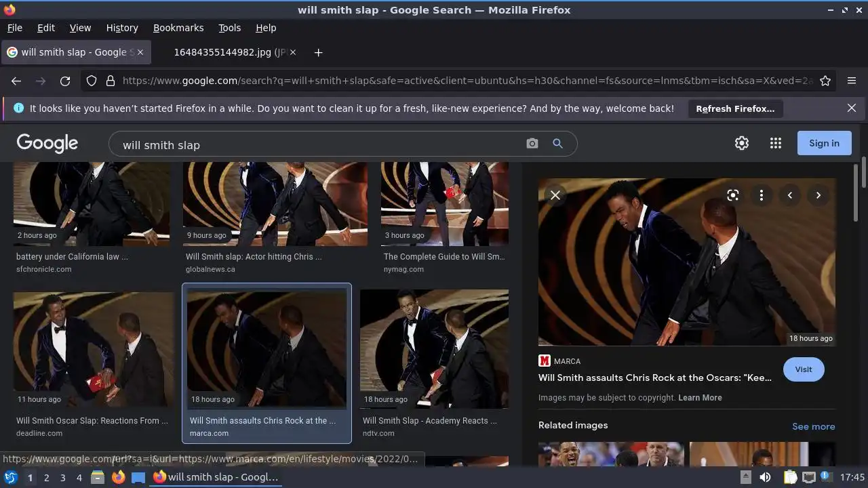Open the Bookmarks menu

178,28
